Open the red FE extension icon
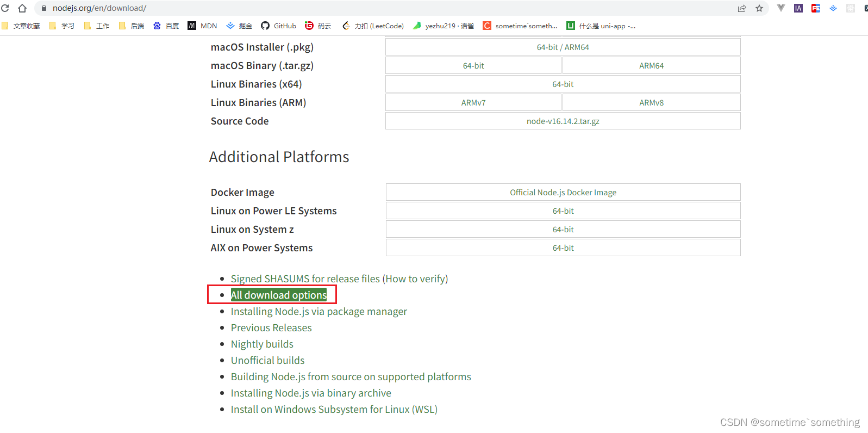The height and width of the screenshot is (433, 868). (816, 8)
